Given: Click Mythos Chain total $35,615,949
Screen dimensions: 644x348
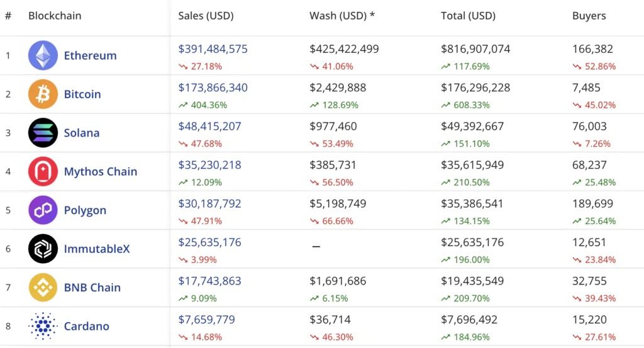Looking at the screenshot, I should [472, 165].
